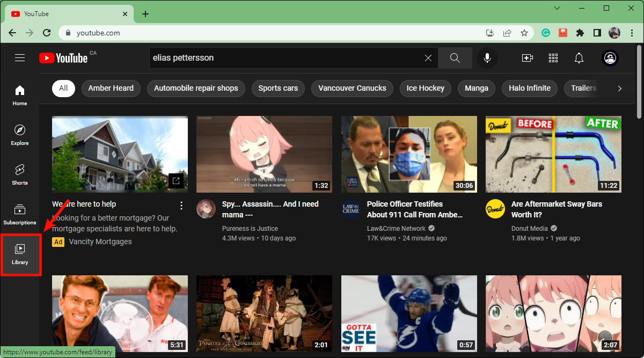Open the YouTube apps grid

pos(553,58)
